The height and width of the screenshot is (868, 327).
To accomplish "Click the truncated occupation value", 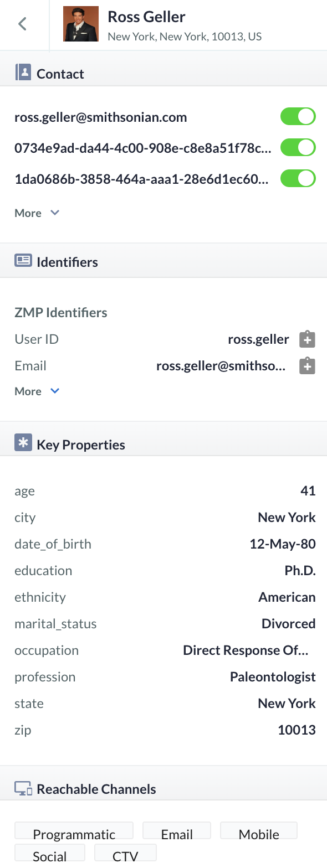I will pyautogui.click(x=246, y=650).
